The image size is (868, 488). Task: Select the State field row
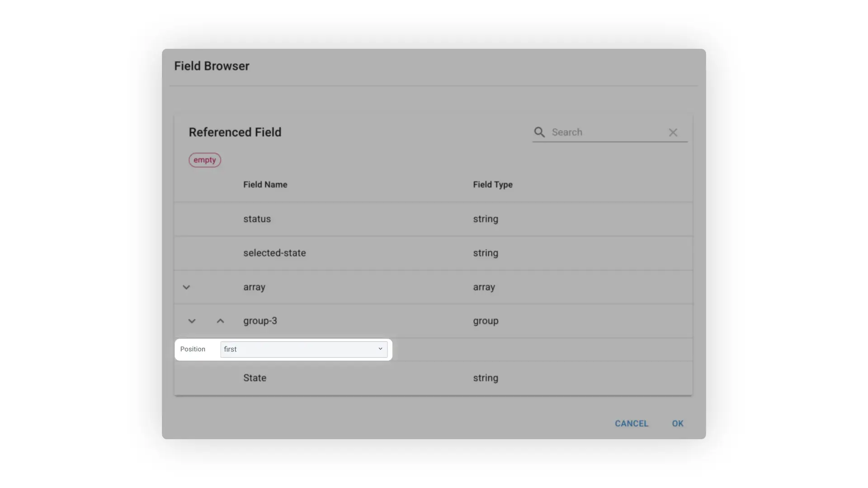point(255,378)
